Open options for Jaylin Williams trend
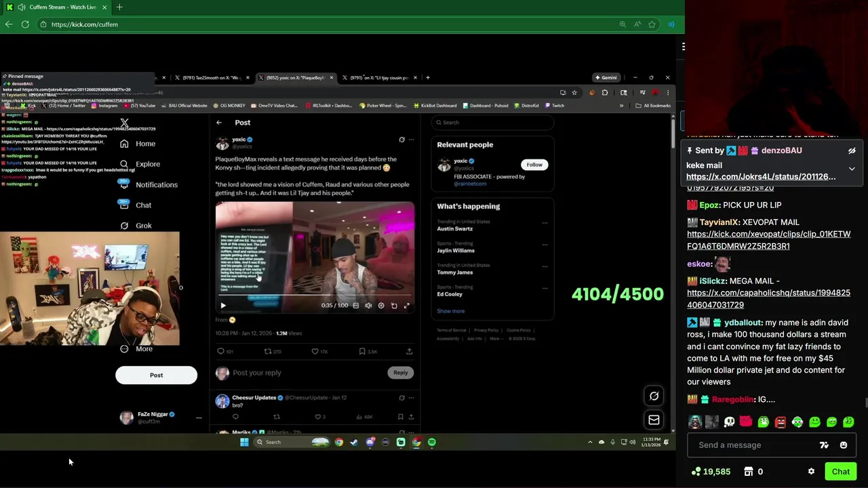 [x=545, y=244]
